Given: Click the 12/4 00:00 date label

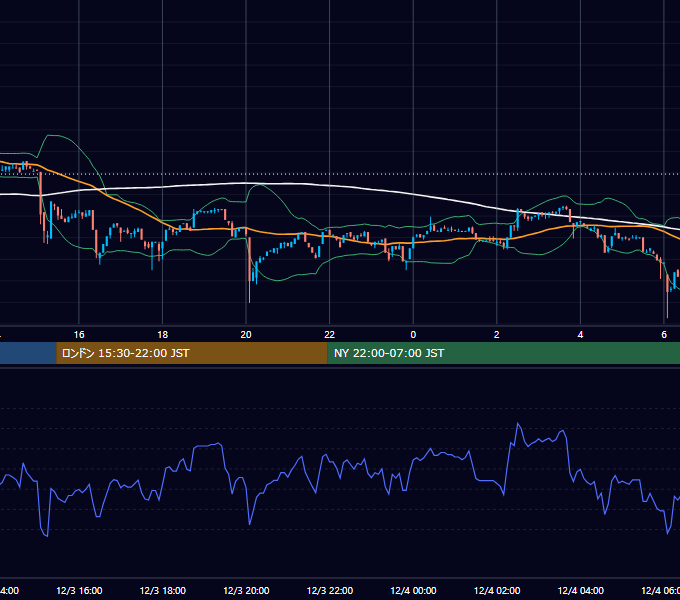Looking at the screenshot, I should tap(413, 590).
